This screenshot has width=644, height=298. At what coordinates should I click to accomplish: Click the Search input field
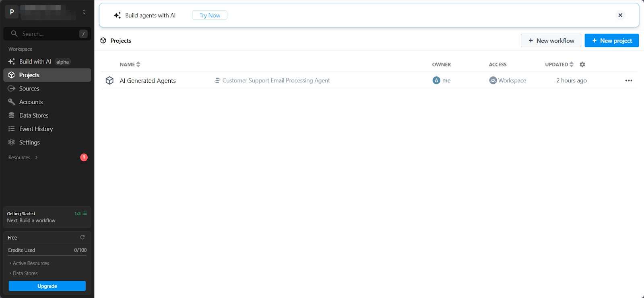coord(47,34)
